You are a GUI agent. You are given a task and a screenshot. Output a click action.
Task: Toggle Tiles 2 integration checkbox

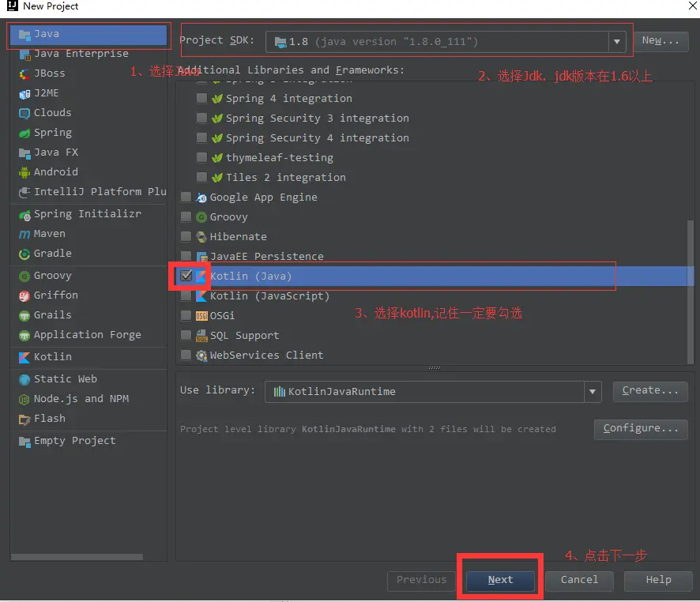pos(201,177)
